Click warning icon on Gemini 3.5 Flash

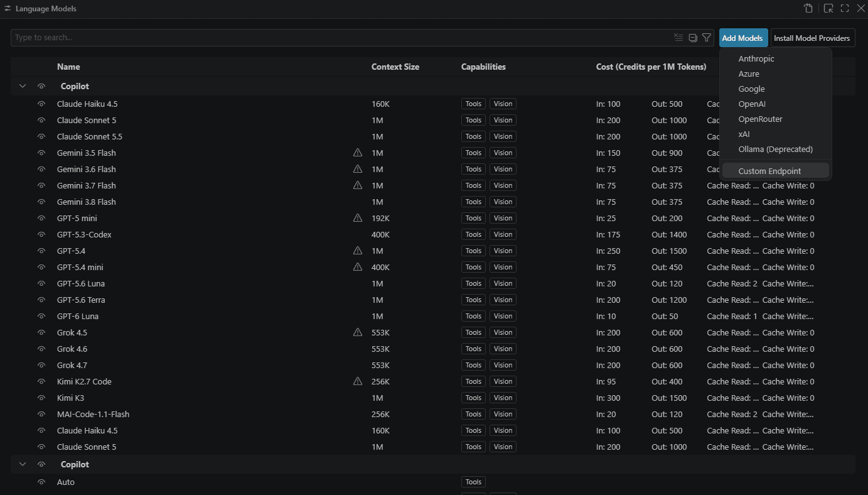(358, 153)
